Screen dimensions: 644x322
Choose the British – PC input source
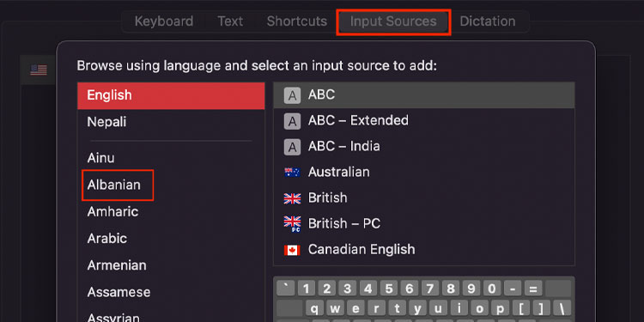pos(424,223)
